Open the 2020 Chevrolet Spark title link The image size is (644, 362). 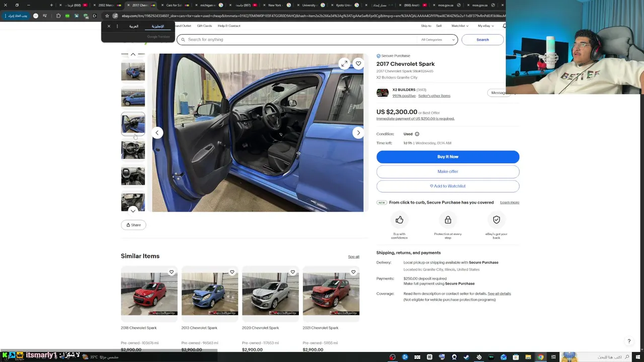[x=260, y=328]
